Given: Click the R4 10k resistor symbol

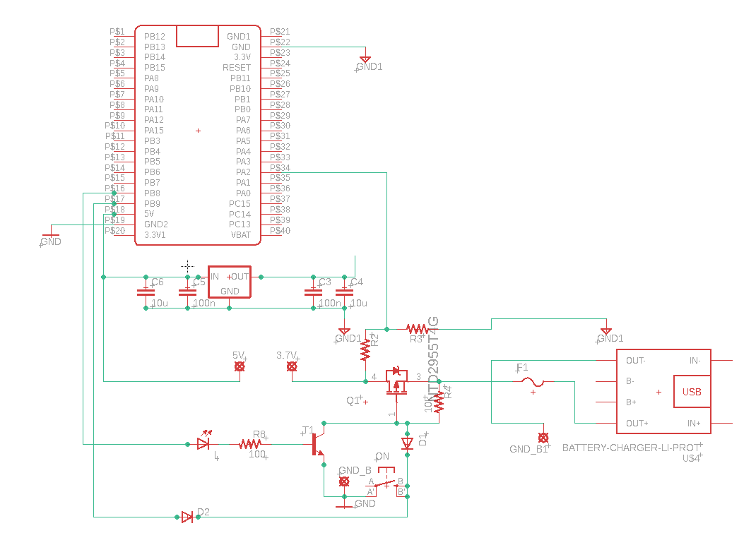Looking at the screenshot, I should [x=439, y=402].
